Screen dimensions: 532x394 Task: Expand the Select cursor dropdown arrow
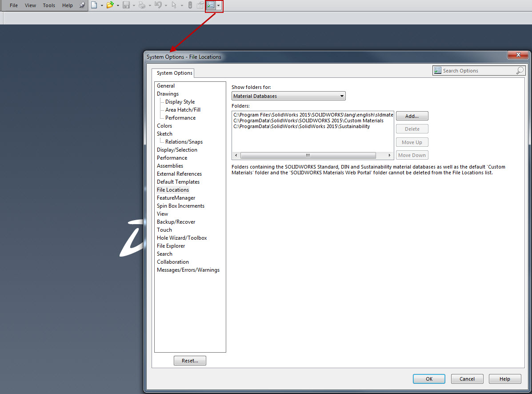pyautogui.click(x=181, y=5)
